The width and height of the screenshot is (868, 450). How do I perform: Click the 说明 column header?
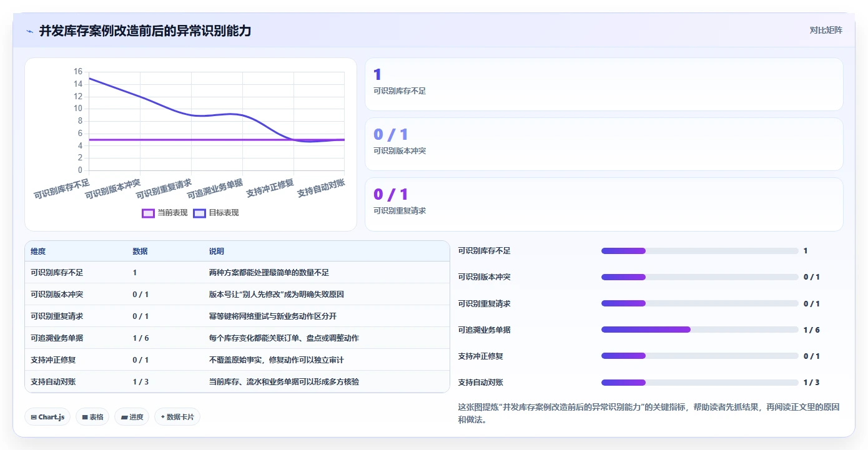[x=216, y=252]
